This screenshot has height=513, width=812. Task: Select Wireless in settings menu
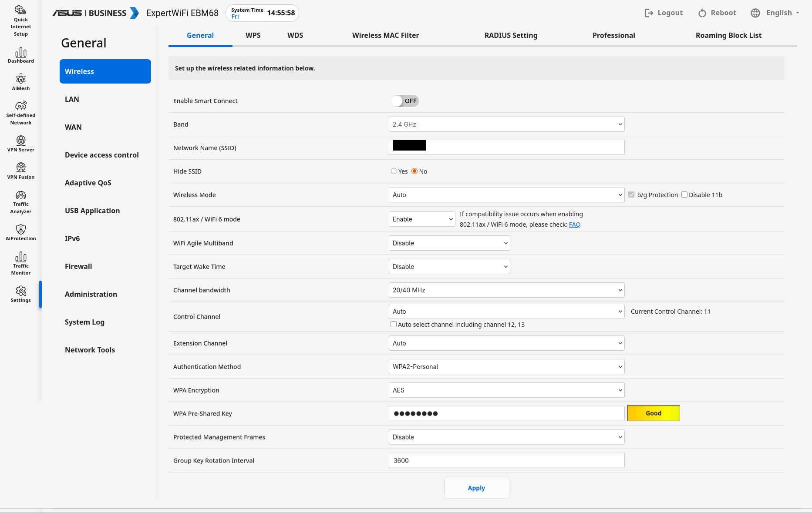coord(105,71)
